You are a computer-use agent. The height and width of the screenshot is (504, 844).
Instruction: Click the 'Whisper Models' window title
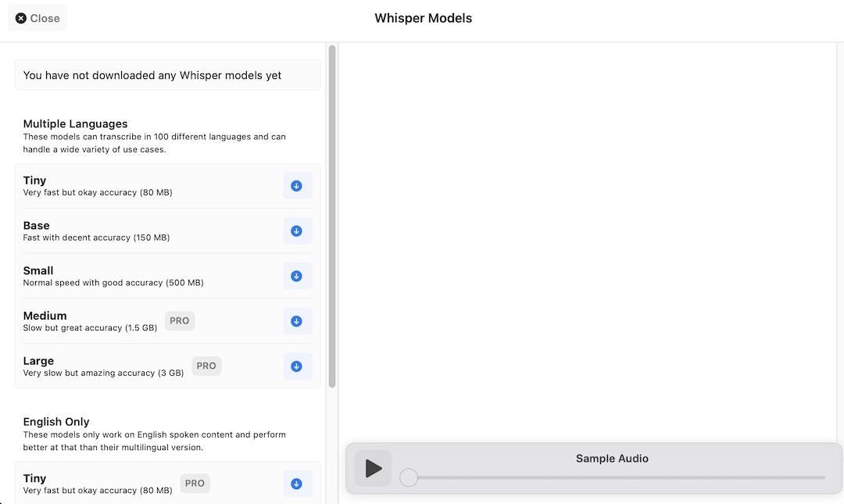click(423, 18)
